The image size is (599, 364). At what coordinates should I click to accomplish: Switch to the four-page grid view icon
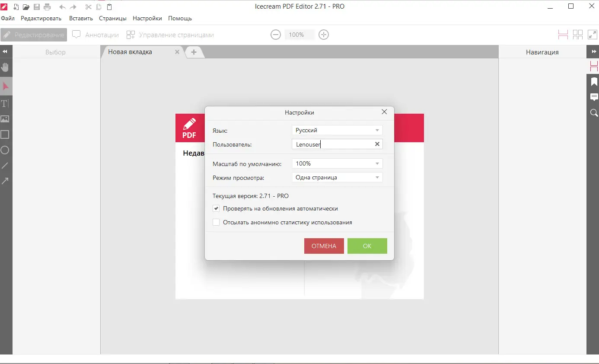[x=578, y=35]
